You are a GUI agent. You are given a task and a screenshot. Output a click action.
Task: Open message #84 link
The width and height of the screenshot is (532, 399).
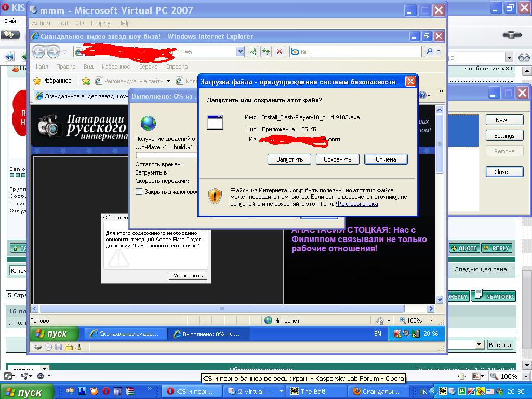(507, 68)
